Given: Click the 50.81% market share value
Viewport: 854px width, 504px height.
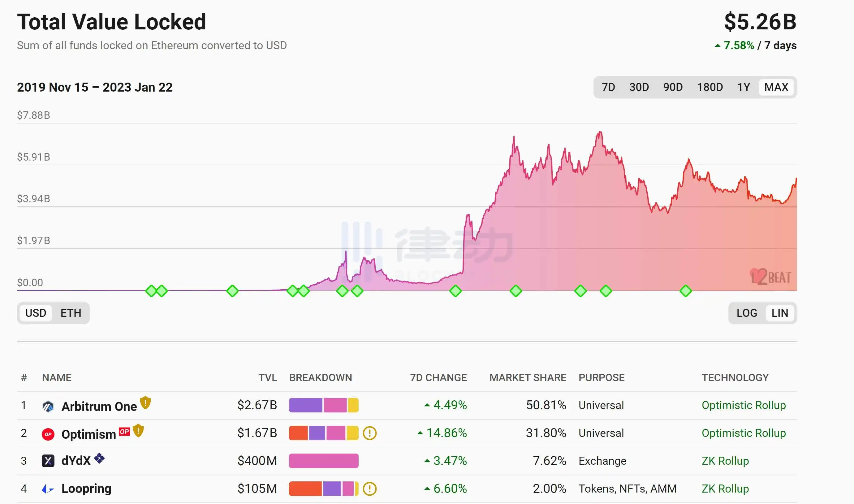Looking at the screenshot, I should click(x=546, y=405).
